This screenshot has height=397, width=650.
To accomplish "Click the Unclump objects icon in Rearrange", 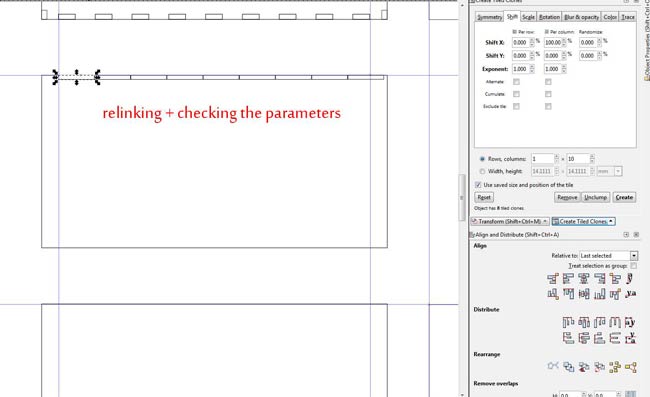I will click(631, 367).
